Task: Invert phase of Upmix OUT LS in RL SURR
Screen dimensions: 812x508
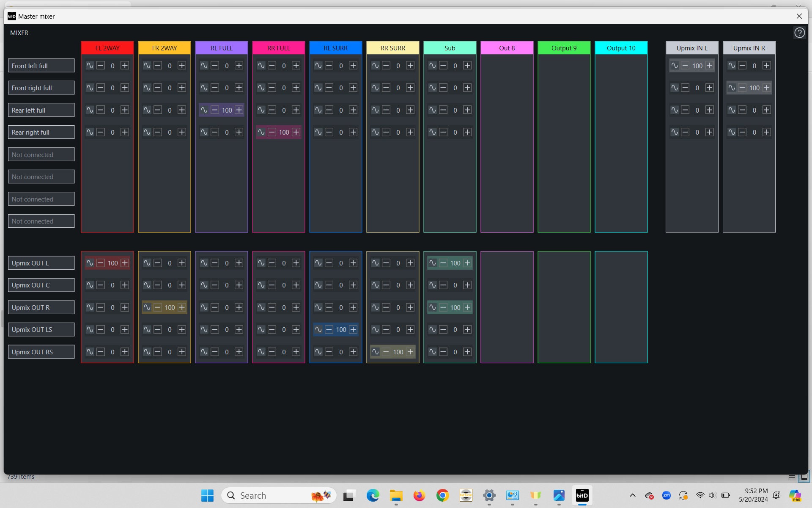Action: tap(318, 329)
